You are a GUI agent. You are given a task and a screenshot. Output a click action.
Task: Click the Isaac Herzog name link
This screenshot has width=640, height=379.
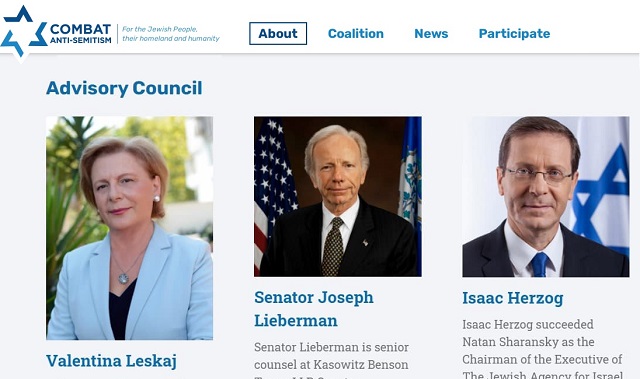pyautogui.click(x=513, y=298)
